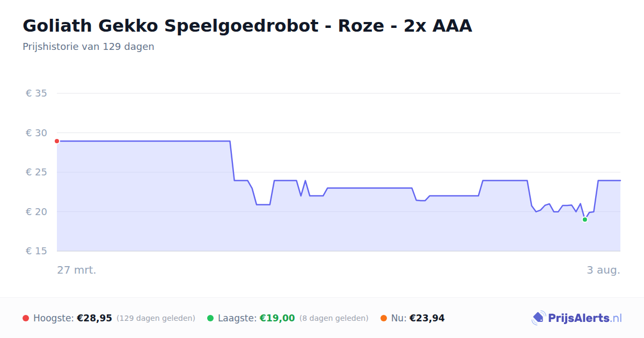This screenshot has height=338, width=644.
Task: Click the Prijshistorie van 129 dagen subtitle
Action: pyautogui.click(x=89, y=47)
